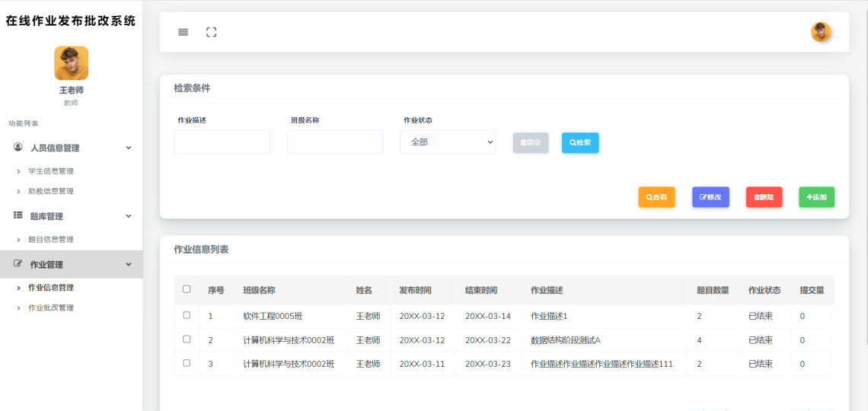The width and height of the screenshot is (868, 411).
Task: Click the 作业描述 search input field
Action: [x=222, y=142]
